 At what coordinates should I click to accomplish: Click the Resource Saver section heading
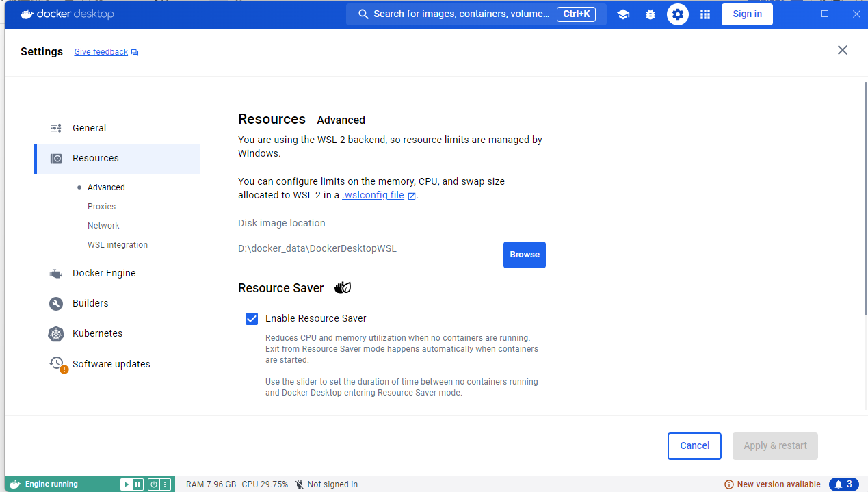[281, 288]
